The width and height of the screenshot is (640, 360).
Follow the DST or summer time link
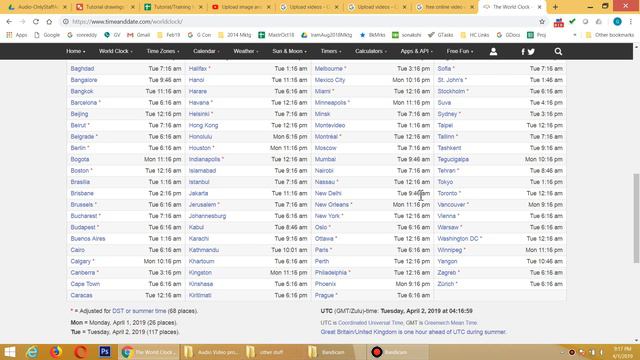(x=139, y=311)
